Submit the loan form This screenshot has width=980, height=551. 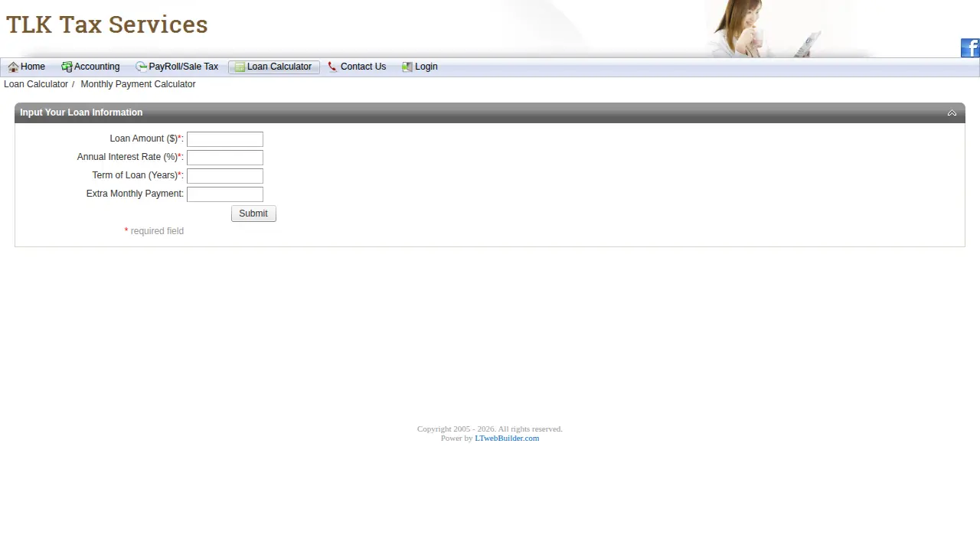253,214
